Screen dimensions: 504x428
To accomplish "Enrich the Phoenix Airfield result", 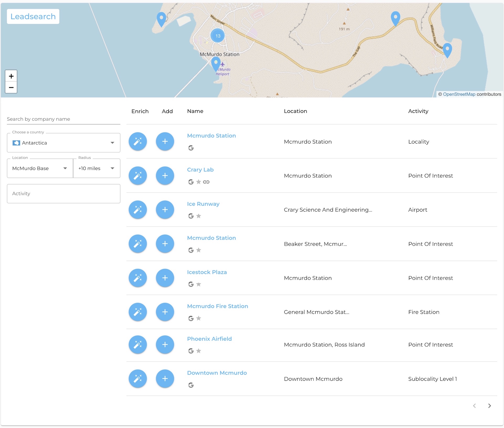I will pyautogui.click(x=138, y=345).
